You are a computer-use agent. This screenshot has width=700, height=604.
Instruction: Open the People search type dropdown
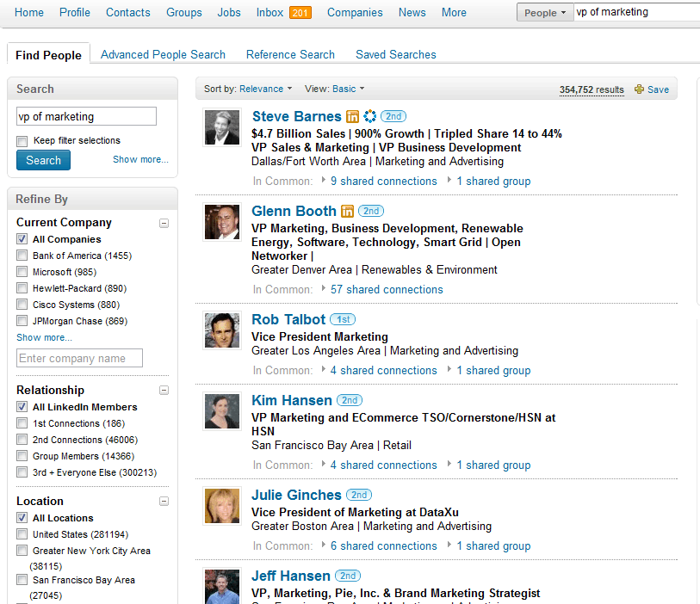tap(545, 13)
